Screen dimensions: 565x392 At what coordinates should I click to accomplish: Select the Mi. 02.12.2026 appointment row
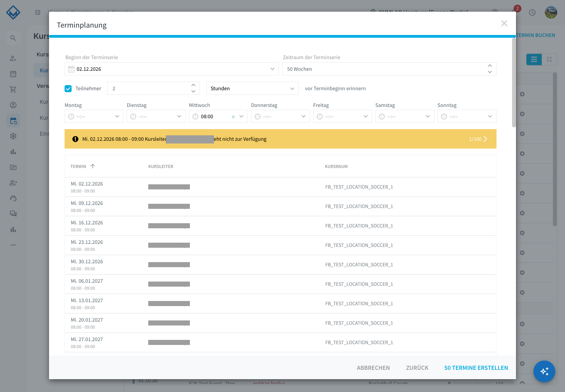click(x=280, y=187)
